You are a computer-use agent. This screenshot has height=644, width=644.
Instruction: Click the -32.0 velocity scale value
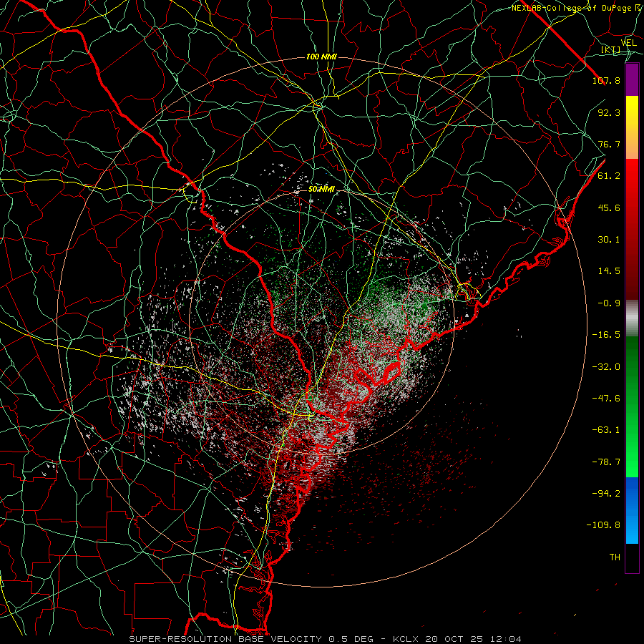point(606,367)
